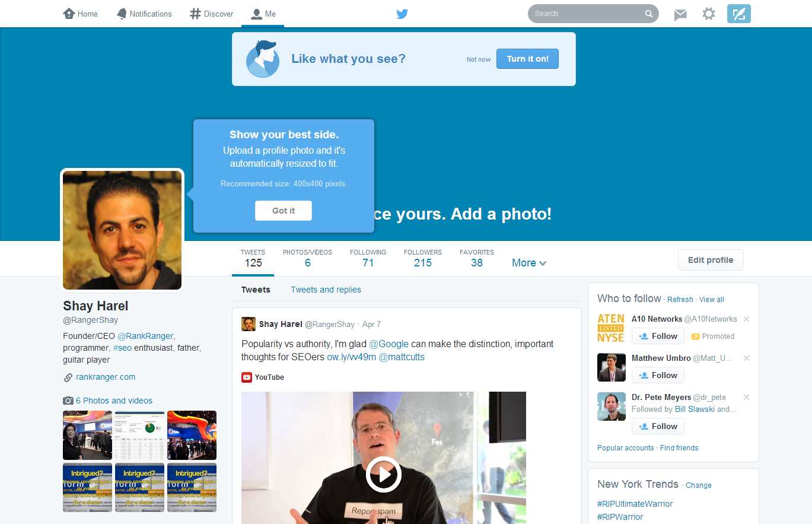Click @RangerShay handle under profile name
Image resolution: width=812 pixels, height=524 pixels.
pyautogui.click(x=91, y=320)
